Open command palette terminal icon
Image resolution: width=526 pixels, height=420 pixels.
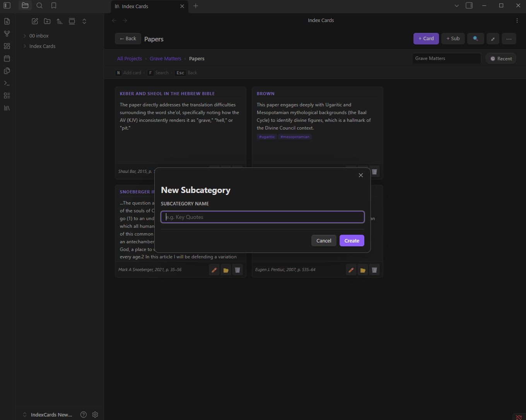[x=7, y=83]
